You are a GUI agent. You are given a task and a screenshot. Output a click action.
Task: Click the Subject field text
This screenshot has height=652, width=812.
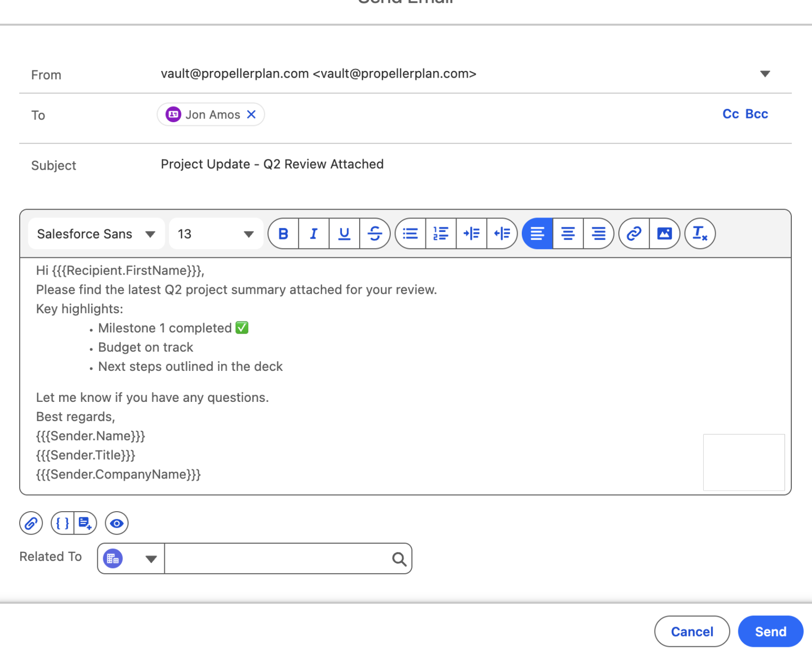272,164
